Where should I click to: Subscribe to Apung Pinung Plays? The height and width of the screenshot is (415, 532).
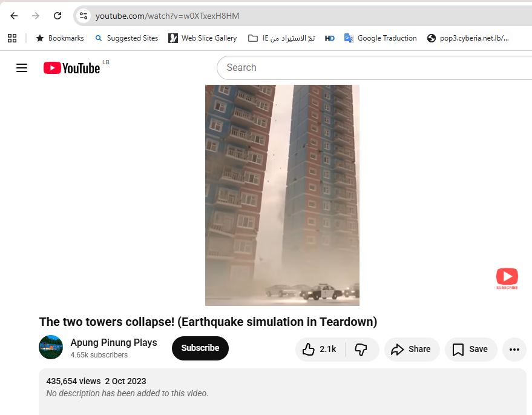pos(200,348)
